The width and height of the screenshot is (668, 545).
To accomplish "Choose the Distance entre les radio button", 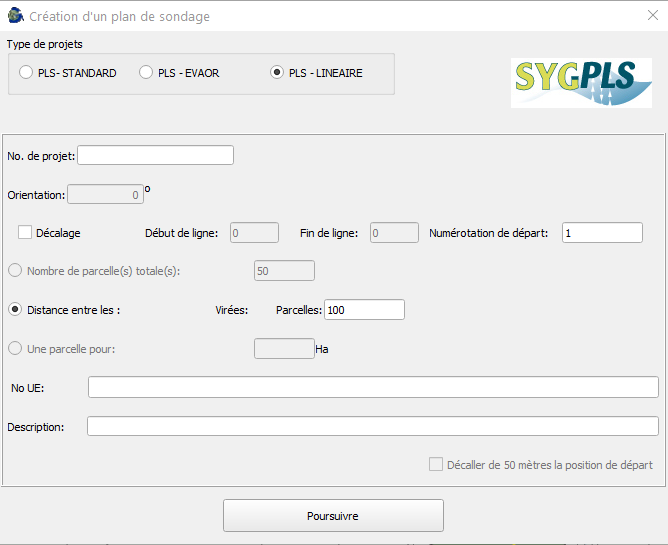I will pos(15,310).
